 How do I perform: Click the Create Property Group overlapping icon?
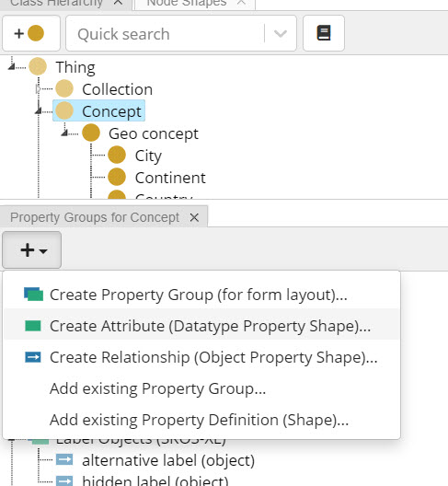[33, 295]
